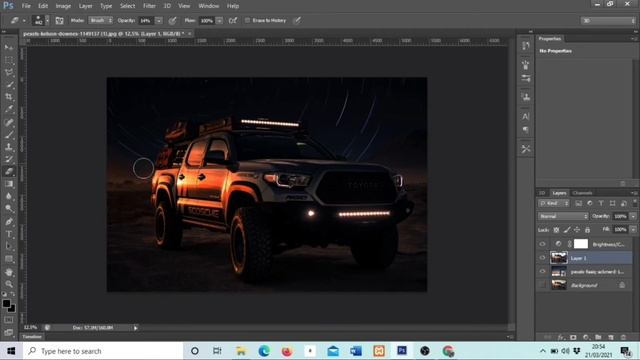Enable airbrush-style build-up effects
This screenshot has height=360, width=640.
(233, 20)
